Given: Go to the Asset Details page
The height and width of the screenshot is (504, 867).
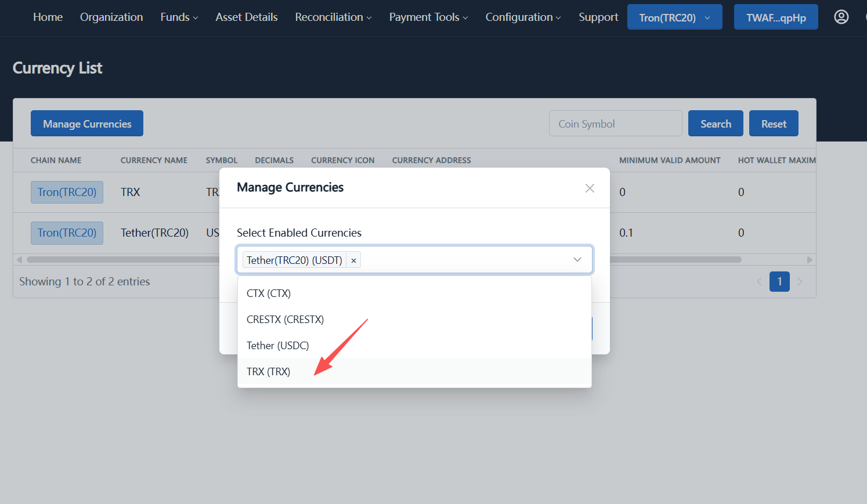Looking at the screenshot, I should coord(246,17).
